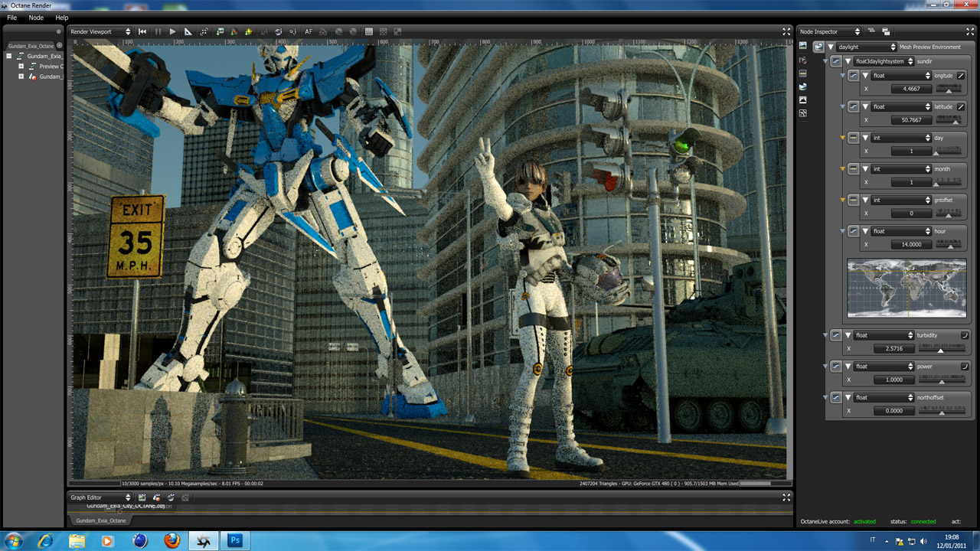980x551 pixels.
Task: Toggle the node icon button for gmtoffset
Action: tap(854, 200)
